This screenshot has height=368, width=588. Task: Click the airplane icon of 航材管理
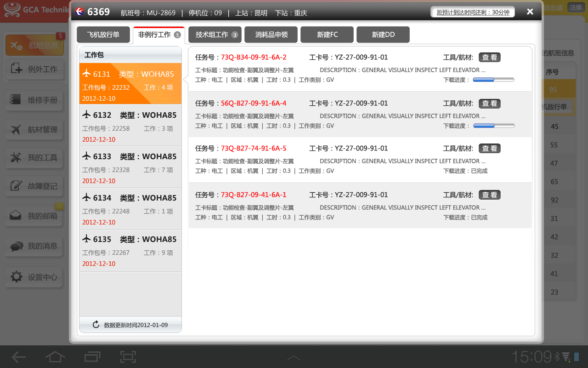(16, 130)
